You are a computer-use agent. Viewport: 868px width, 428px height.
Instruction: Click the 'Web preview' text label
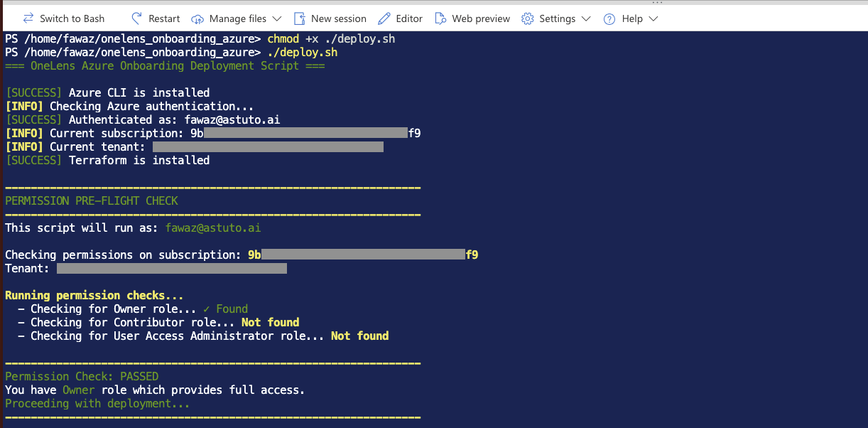481,18
